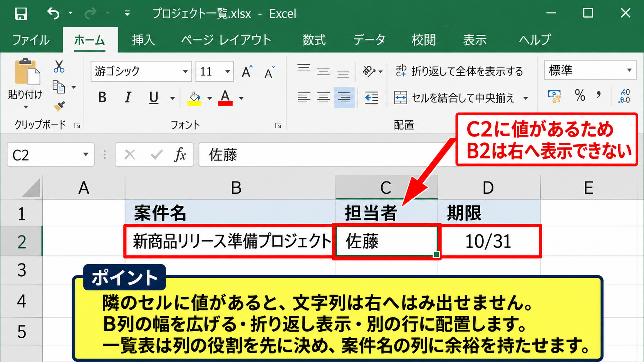Click the Bottom Align icon
Screen dimensions: 644x362
343,74
